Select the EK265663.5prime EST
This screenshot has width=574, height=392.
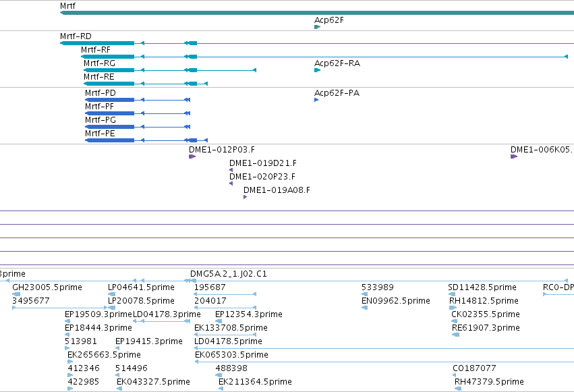click(70, 362)
